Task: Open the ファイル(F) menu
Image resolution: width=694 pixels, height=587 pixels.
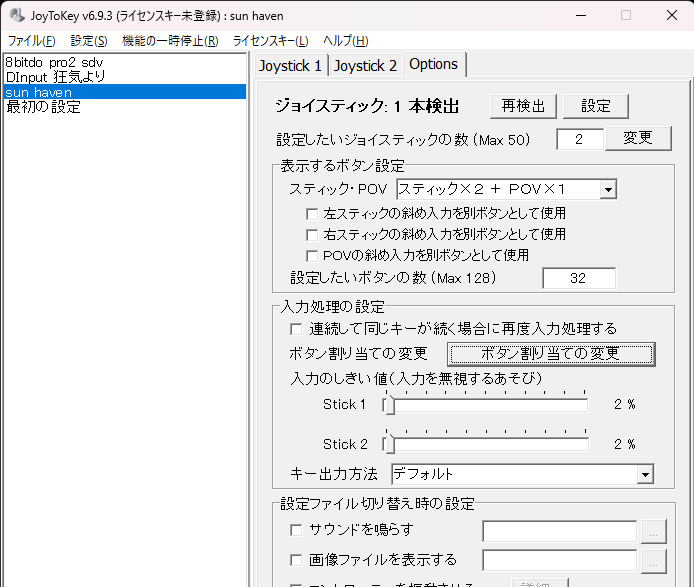Action: click(31, 41)
